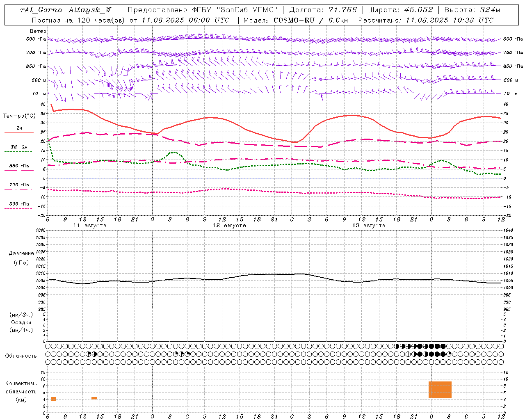Click the Долгота: 71.766 value

click(x=323, y=10)
